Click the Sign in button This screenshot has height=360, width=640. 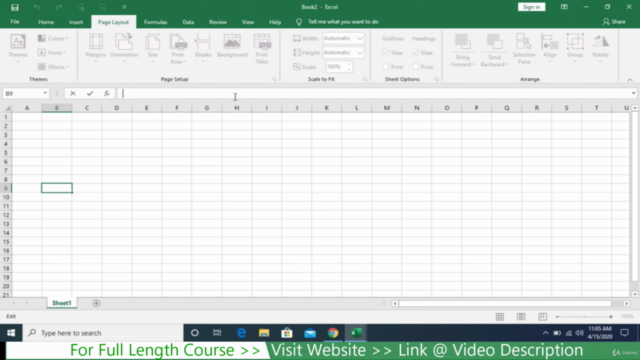click(x=531, y=7)
